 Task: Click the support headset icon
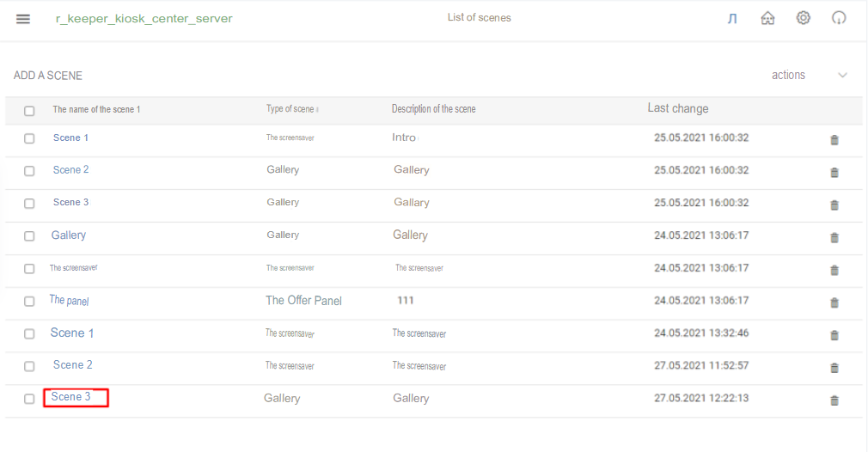point(839,18)
